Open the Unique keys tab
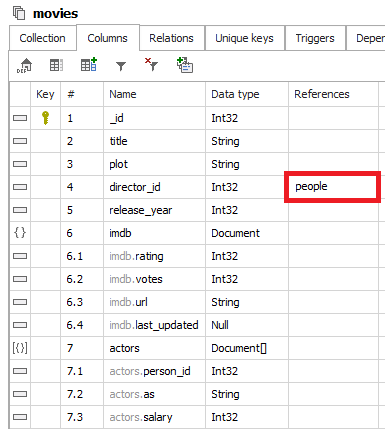This screenshot has width=391, height=436. pos(244,38)
